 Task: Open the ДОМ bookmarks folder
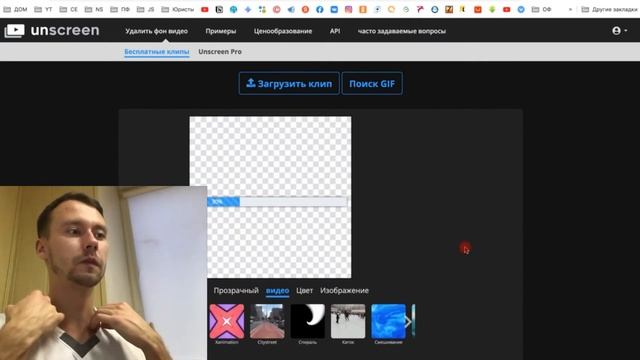click(x=15, y=9)
